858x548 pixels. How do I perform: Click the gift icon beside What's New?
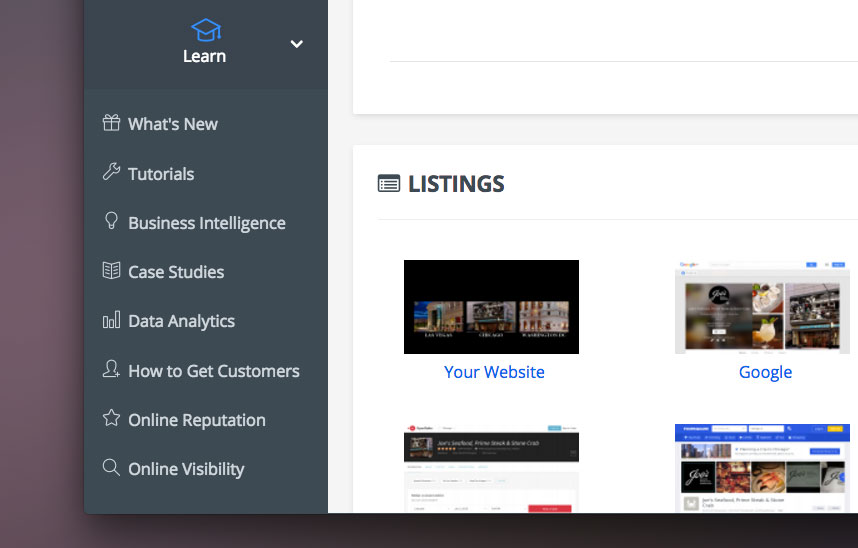coord(111,123)
